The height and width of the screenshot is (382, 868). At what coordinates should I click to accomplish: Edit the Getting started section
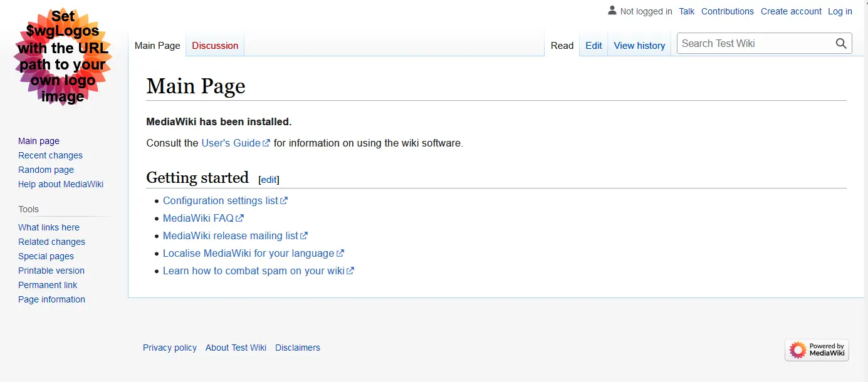pos(269,180)
